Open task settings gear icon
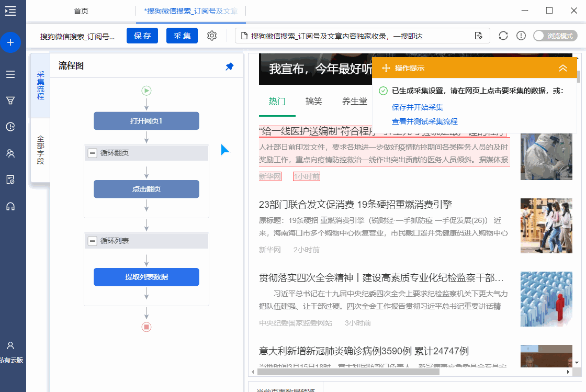 click(212, 36)
